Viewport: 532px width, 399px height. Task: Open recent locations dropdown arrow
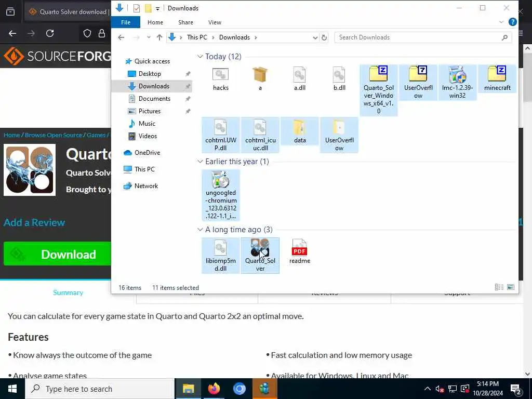(149, 37)
